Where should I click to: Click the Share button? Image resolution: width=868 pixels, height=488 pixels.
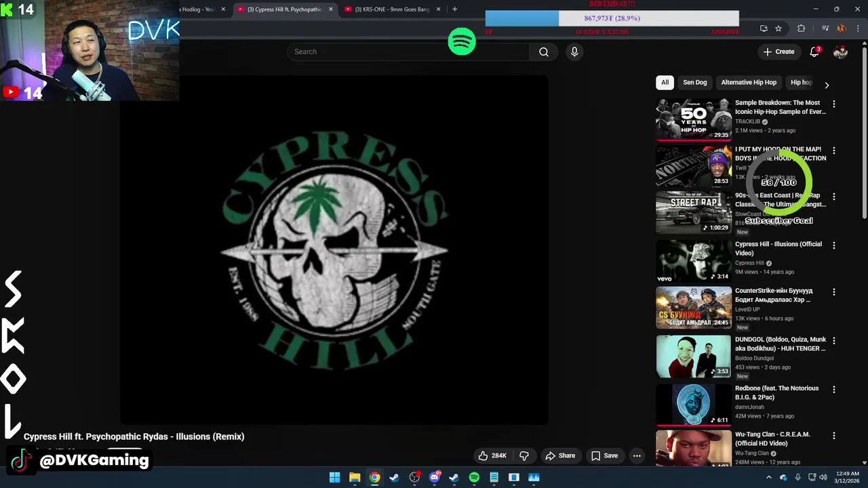560,455
